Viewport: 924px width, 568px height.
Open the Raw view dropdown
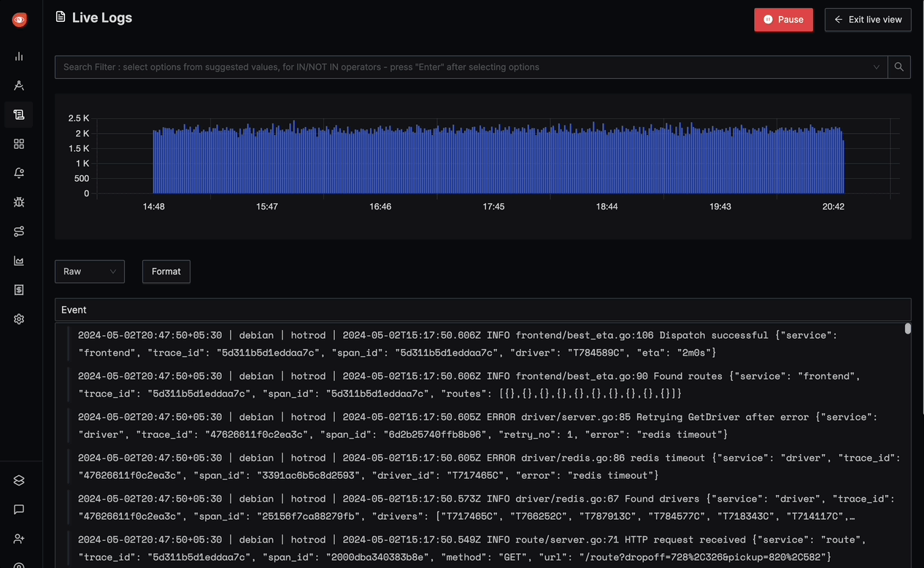coord(90,272)
